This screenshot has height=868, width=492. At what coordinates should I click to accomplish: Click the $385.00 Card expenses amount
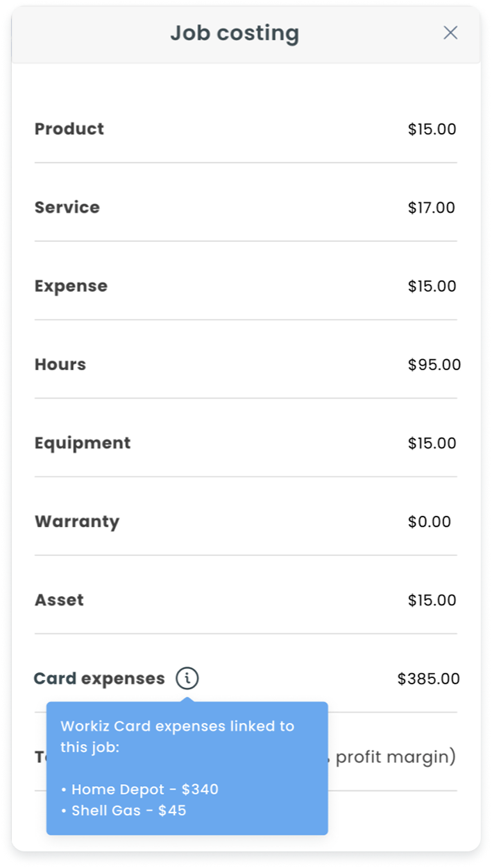pos(428,679)
